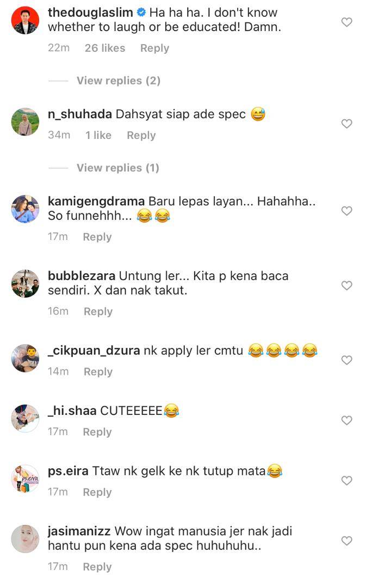This screenshot has width=372, height=588.
Task: Tap heart icon on n_shuhada's comment
Action: [346, 124]
